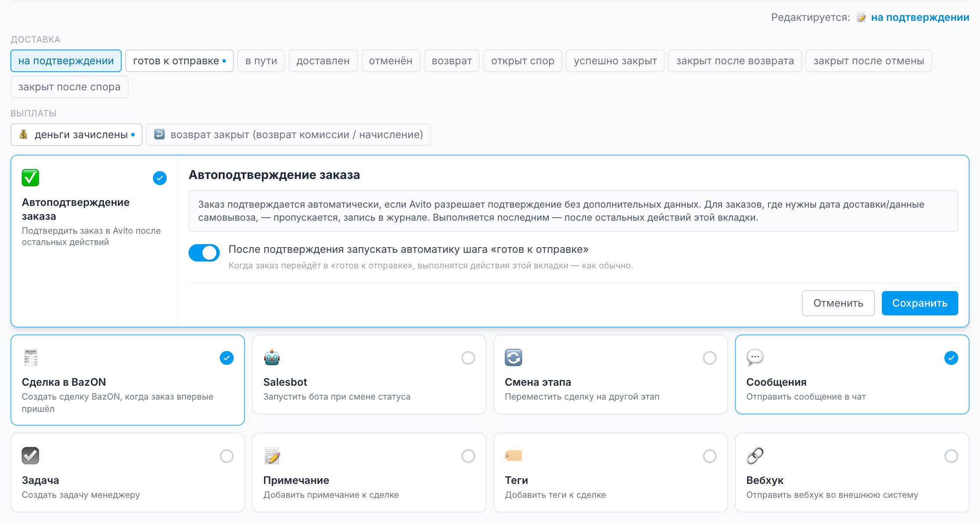Enable the Смена этапа action circle
Image resolution: width=980 pixels, height=523 pixels.
[710, 358]
